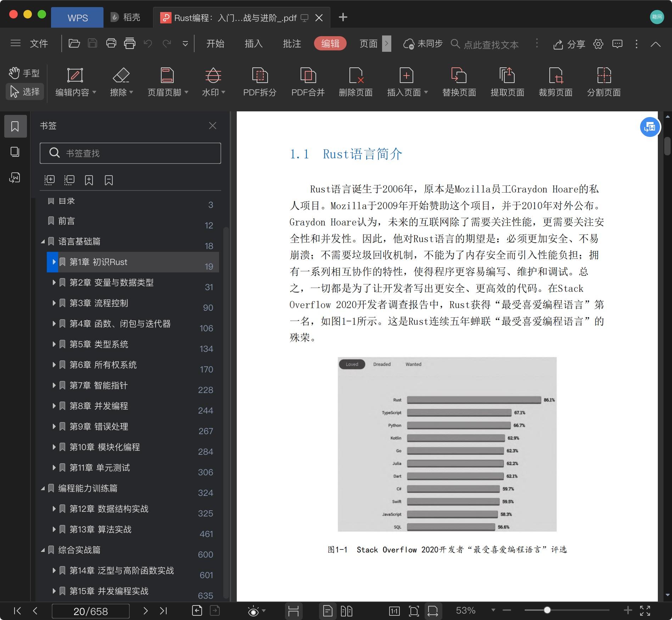
Task: Click the floating blue convert button
Action: (x=650, y=127)
